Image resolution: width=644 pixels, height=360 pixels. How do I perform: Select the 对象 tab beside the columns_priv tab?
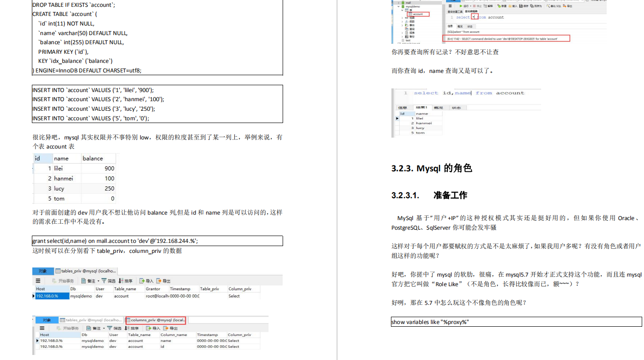click(46, 320)
